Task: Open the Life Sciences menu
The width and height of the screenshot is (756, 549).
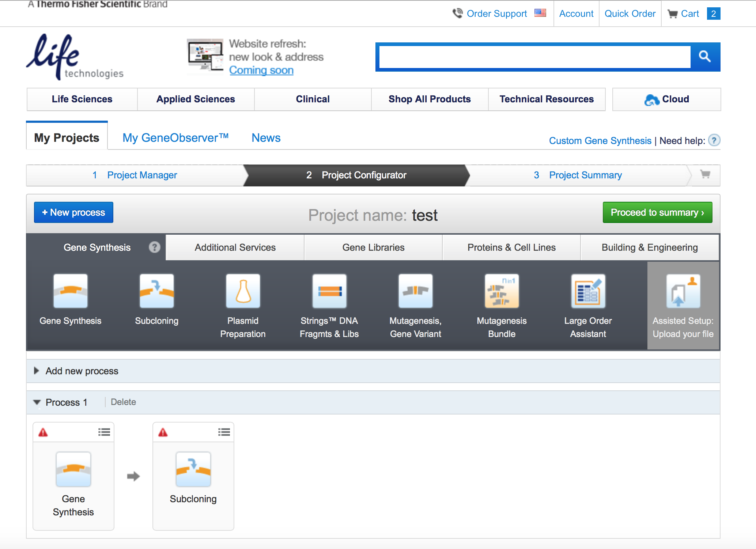Action: (x=82, y=99)
